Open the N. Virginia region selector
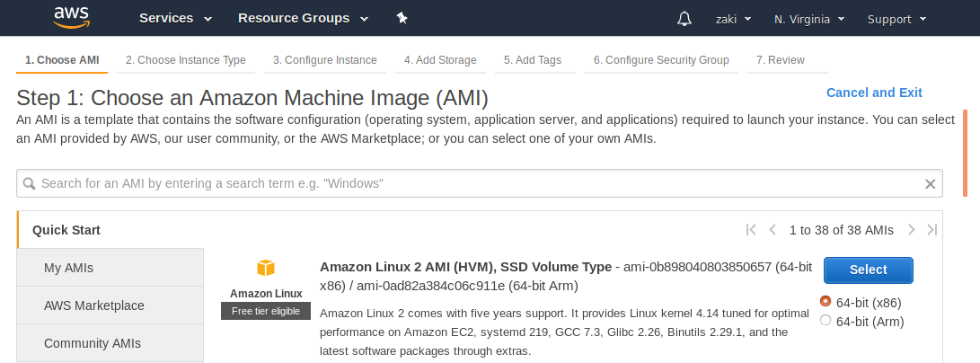Image resolution: width=980 pixels, height=363 pixels. [808, 19]
